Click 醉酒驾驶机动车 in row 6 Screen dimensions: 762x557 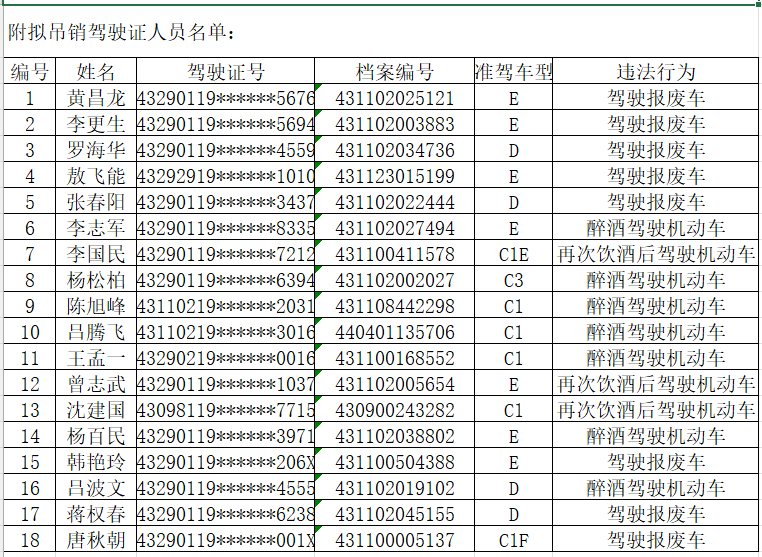pos(656,227)
